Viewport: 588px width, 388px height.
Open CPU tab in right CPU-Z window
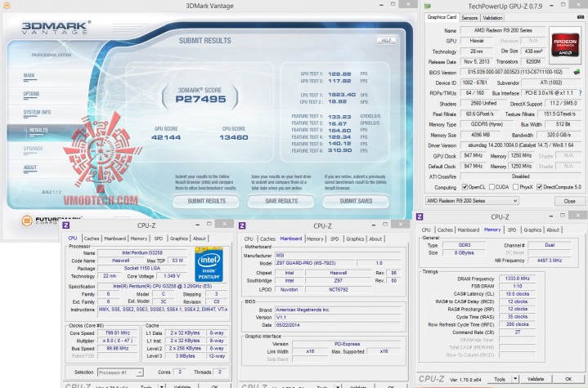426,230
